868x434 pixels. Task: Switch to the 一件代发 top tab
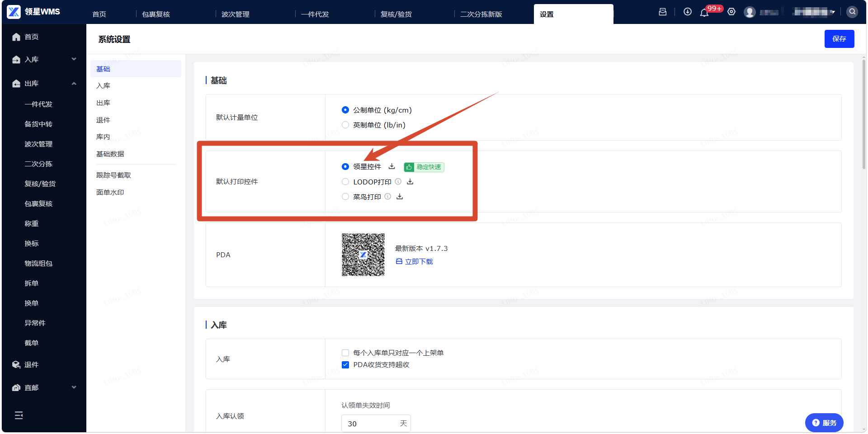coord(315,14)
